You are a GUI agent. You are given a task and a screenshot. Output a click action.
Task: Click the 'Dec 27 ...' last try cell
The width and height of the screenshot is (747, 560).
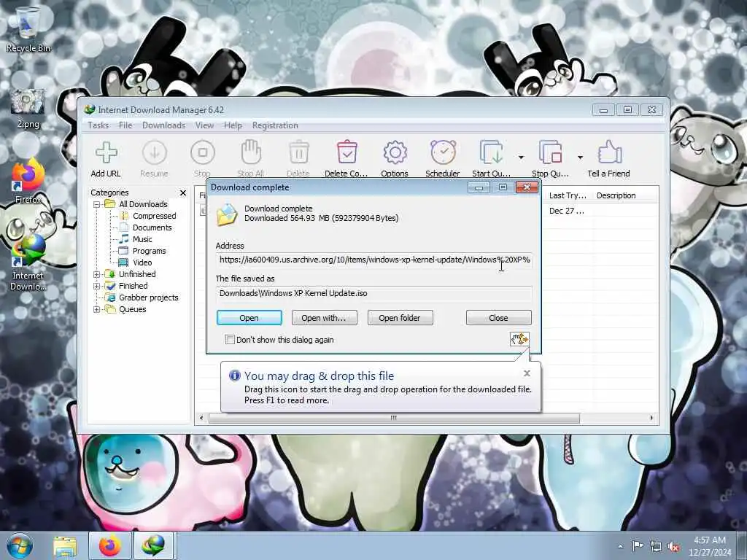click(566, 211)
